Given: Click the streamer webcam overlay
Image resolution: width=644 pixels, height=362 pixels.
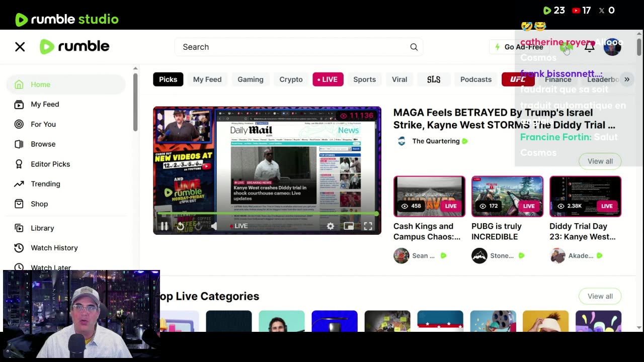Looking at the screenshot, I should click(81, 314).
